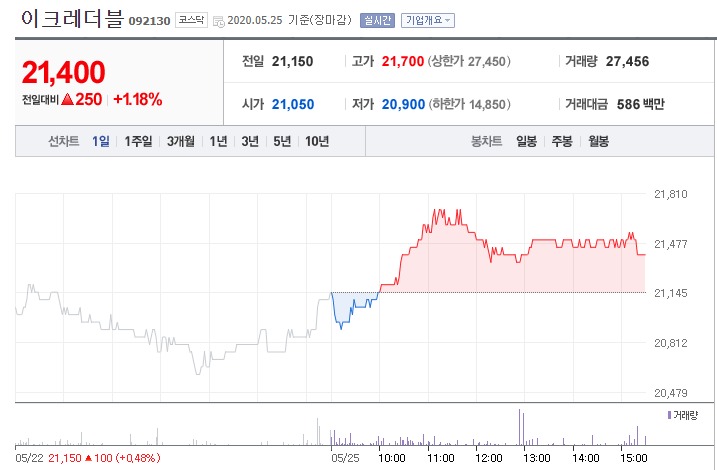Click the 15:00 time axis label
Image resolution: width=717 pixels, height=470 pixels.
pos(634,458)
